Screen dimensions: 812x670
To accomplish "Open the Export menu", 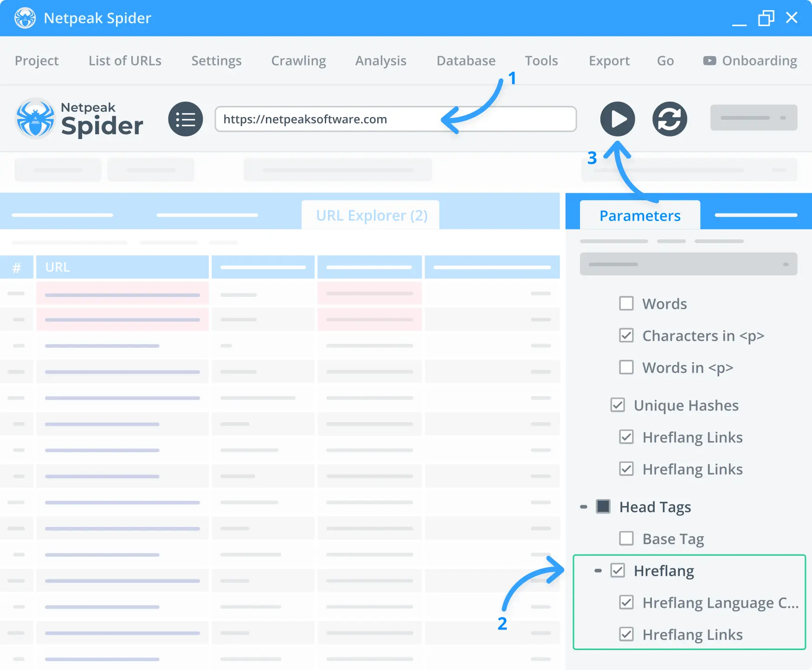I will (609, 61).
